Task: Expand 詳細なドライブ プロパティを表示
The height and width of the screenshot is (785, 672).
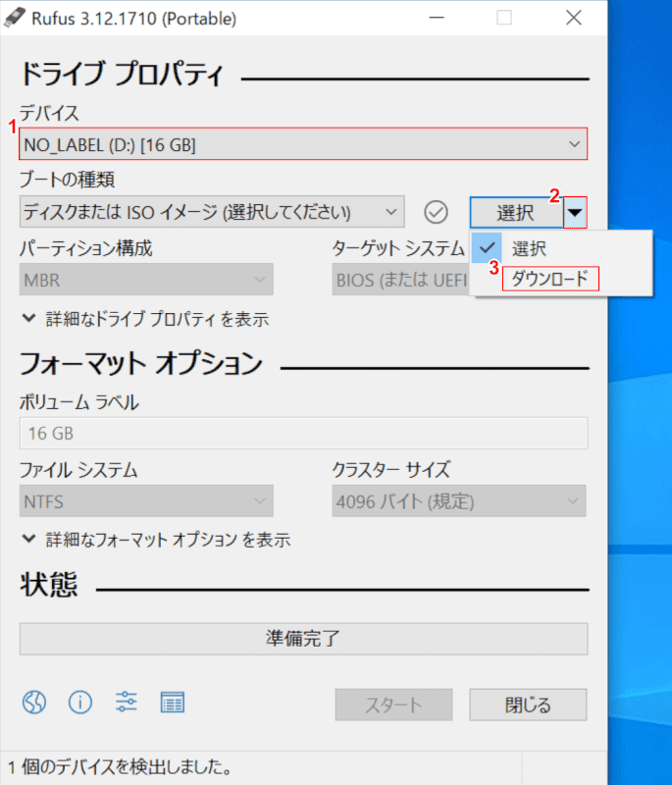Action: point(146,319)
